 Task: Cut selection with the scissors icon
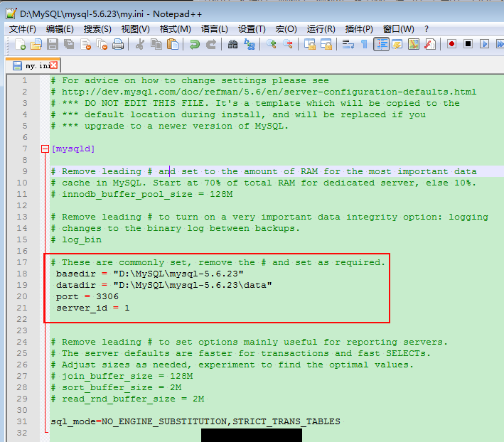pyautogui.click(x=140, y=44)
